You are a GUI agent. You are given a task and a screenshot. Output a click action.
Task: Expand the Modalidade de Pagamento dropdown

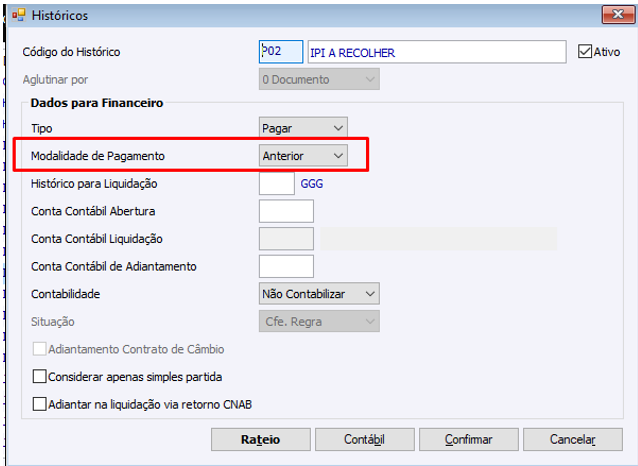point(303,155)
